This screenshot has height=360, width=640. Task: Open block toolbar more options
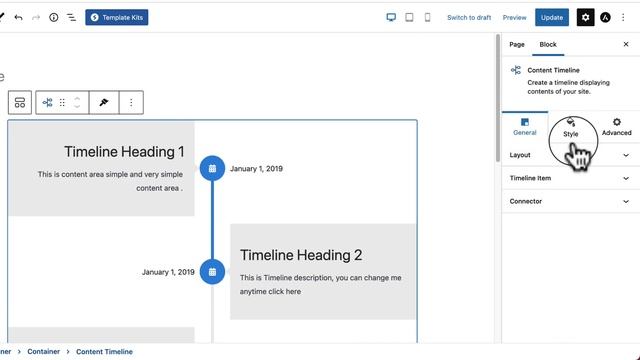(131, 102)
